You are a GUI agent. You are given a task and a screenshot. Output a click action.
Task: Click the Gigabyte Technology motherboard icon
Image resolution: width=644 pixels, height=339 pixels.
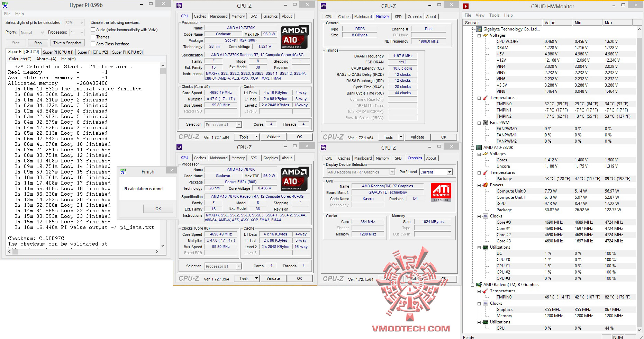coord(479,29)
